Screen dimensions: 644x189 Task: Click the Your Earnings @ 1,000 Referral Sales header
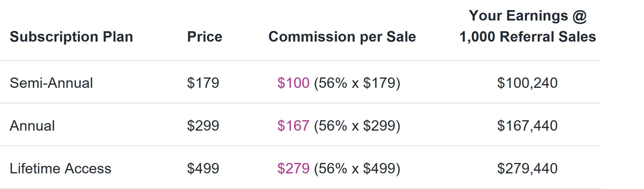[x=528, y=26]
